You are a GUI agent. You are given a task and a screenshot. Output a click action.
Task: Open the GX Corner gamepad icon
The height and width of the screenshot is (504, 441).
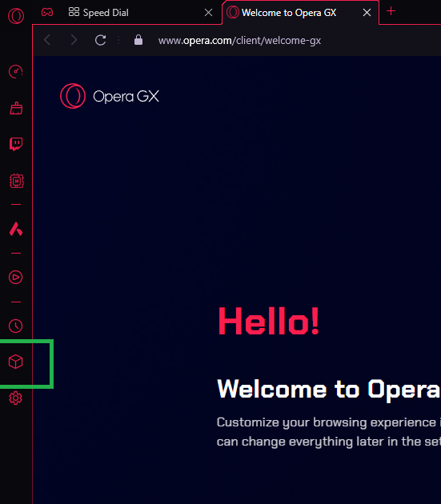pos(47,12)
